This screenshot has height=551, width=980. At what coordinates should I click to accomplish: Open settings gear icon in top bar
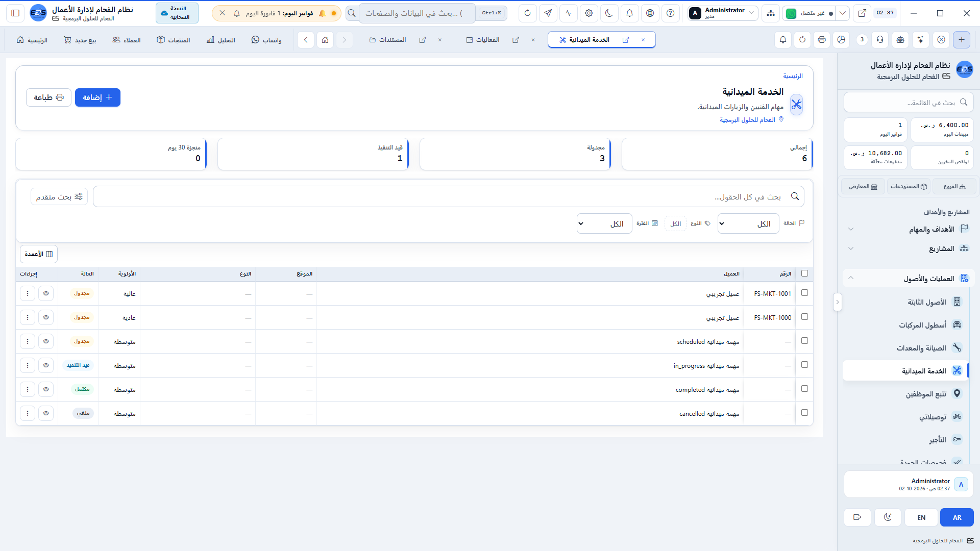point(589,13)
